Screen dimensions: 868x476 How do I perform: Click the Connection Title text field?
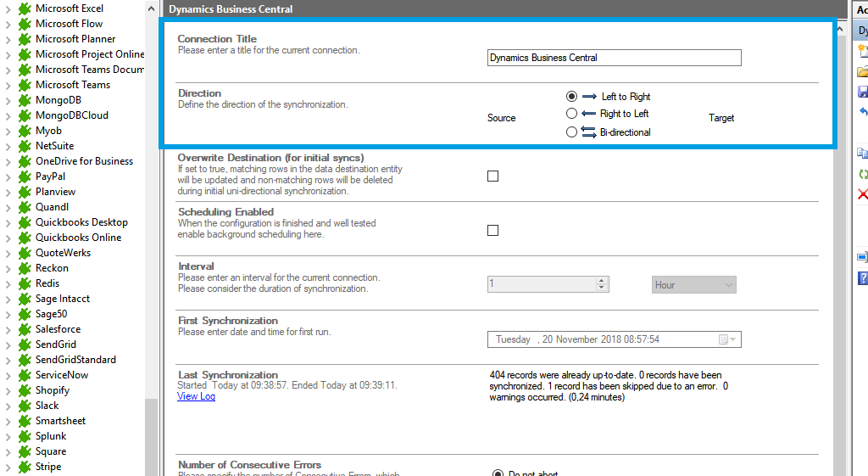615,58
